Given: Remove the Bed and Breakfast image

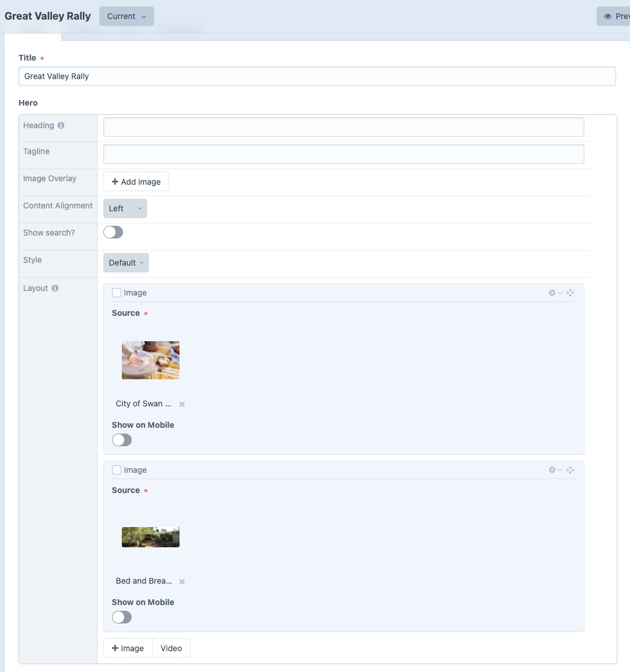Looking at the screenshot, I should (x=182, y=581).
